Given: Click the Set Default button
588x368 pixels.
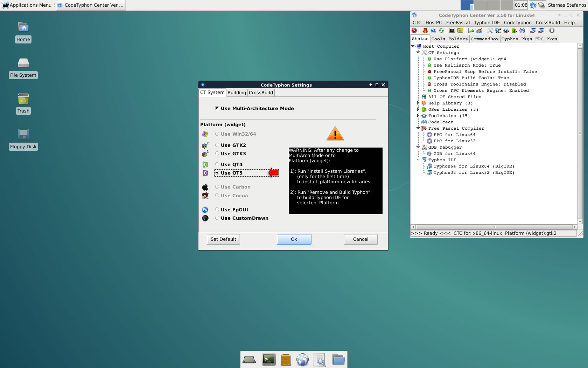Looking at the screenshot, I should pyautogui.click(x=223, y=239).
